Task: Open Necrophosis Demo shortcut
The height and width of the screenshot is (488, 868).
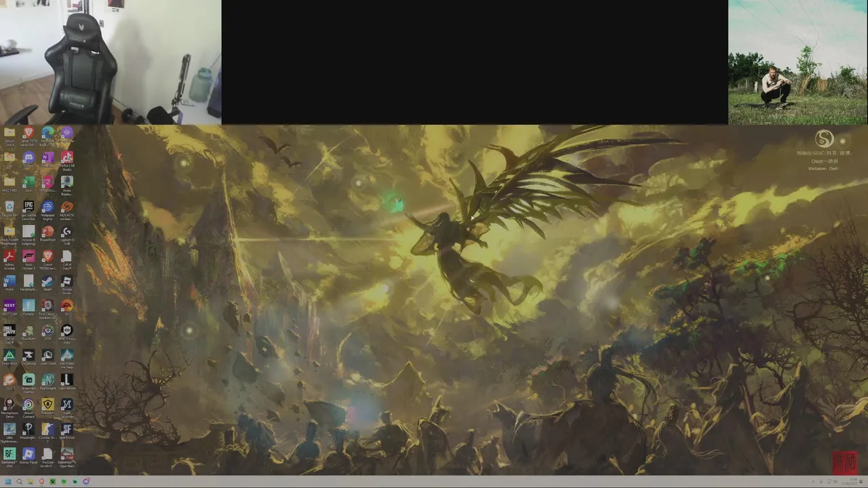Action: [x=9, y=409]
